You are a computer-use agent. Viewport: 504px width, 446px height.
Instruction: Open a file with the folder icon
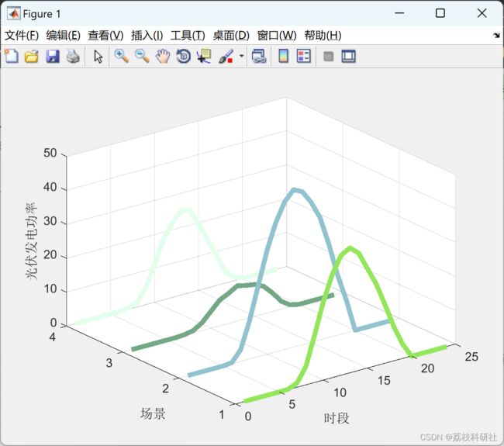(x=32, y=57)
